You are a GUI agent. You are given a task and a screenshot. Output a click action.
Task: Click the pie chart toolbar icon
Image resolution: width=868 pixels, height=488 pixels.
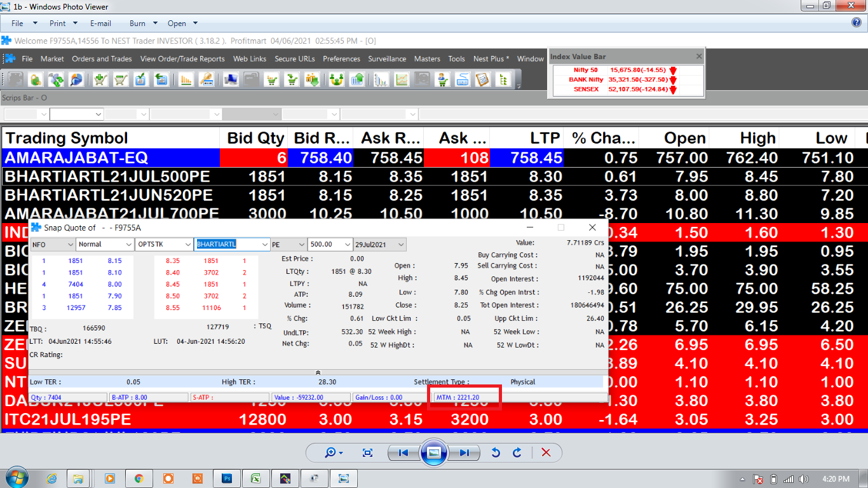click(76, 79)
